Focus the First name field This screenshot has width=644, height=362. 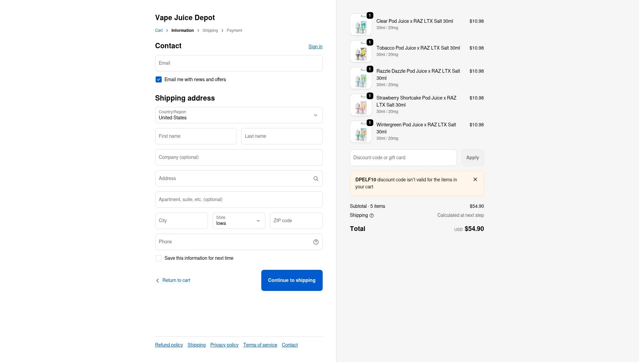tap(196, 136)
